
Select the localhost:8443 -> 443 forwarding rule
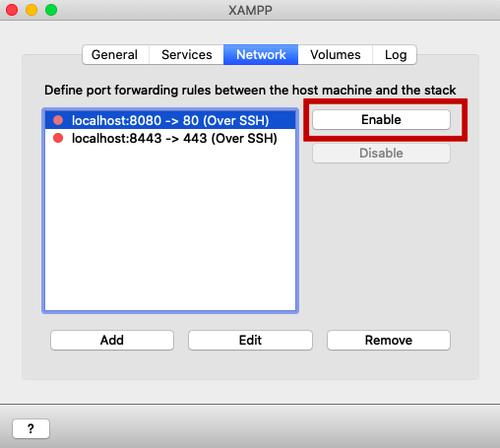pyautogui.click(x=170, y=138)
